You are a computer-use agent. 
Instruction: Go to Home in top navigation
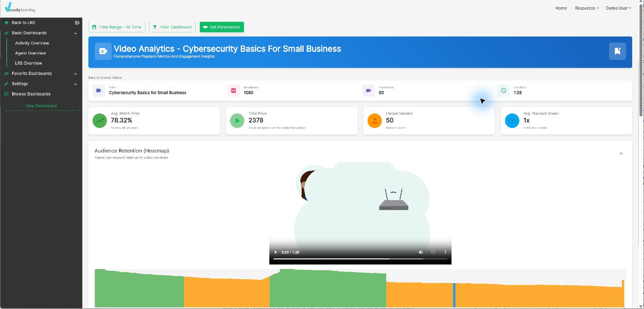[x=561, y=8]
